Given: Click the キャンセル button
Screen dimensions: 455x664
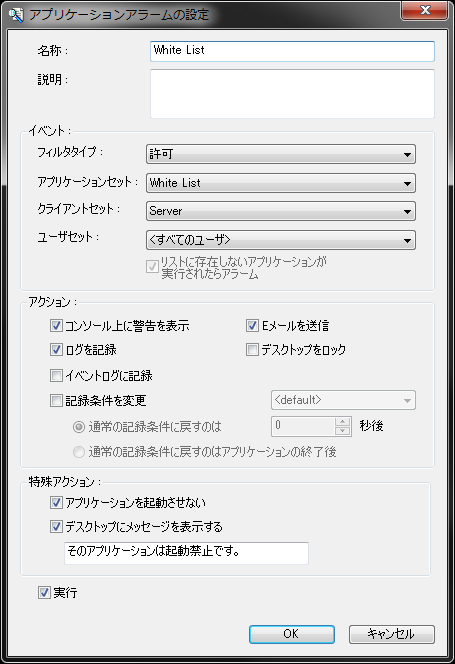Looking at the screenshot, I should (391, 634).
